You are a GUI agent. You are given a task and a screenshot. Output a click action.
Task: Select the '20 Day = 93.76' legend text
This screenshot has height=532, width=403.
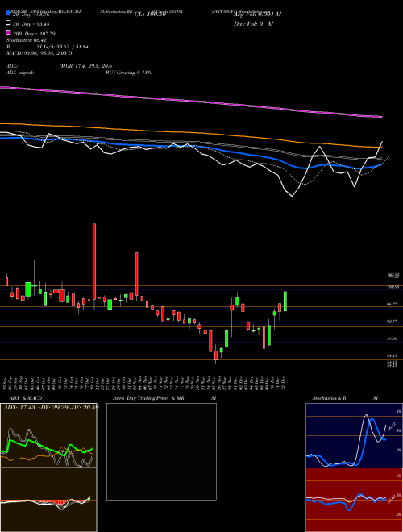coord(31,15)
